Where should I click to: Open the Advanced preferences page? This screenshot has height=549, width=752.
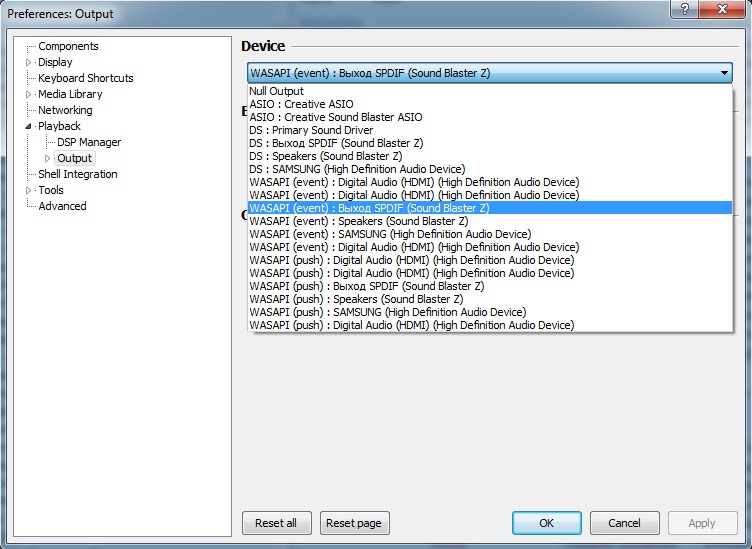[x=62, y=206]
